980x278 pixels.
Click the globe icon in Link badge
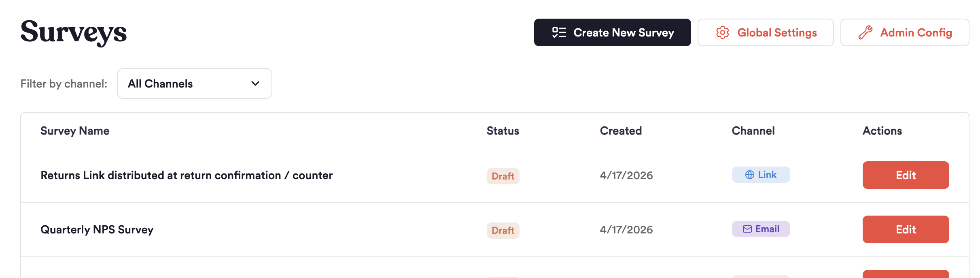coord(749,175)
